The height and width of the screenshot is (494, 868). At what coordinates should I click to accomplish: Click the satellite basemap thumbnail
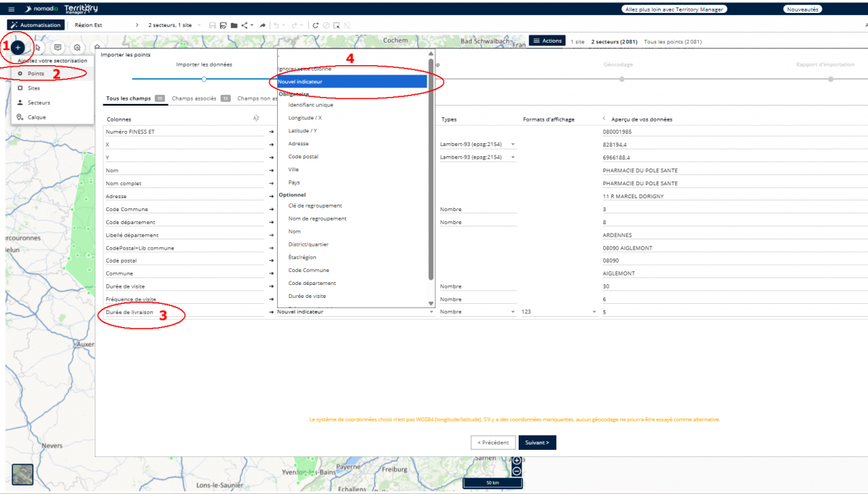22,474
